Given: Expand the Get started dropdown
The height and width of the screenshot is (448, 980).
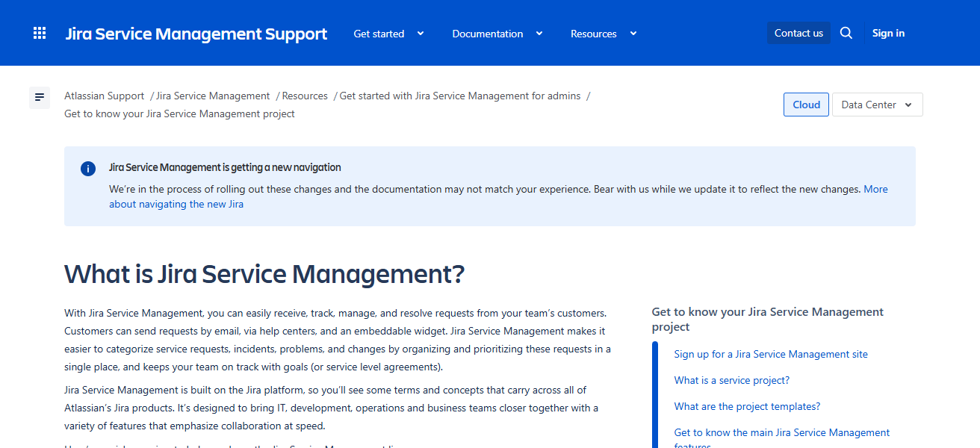Looking at the screenshot, I should tap(388, 34).
